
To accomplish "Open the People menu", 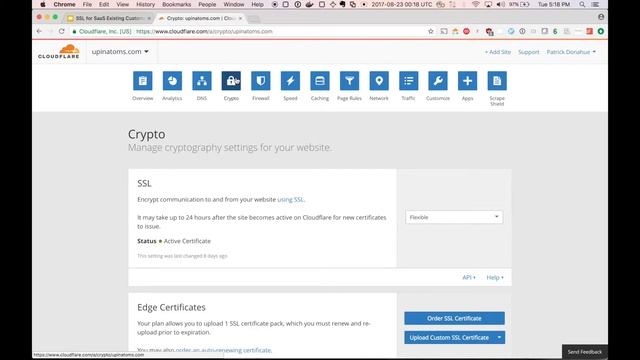I will [207, 4].
